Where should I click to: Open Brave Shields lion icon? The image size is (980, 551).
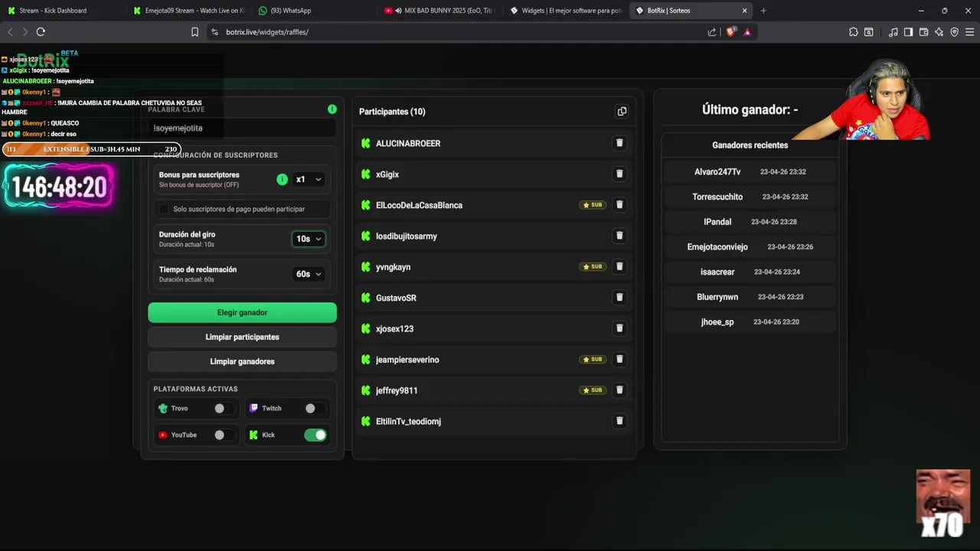tap(730, 32)
